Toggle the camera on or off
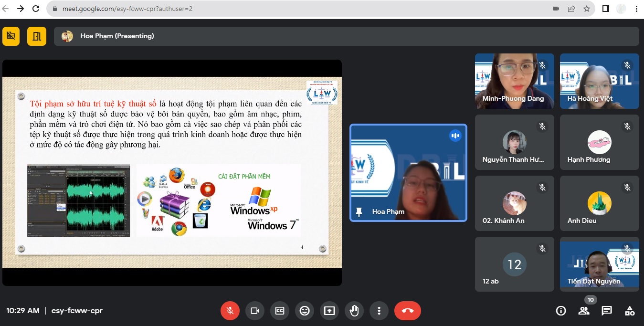The image size is (644, 326). point(255,311)
